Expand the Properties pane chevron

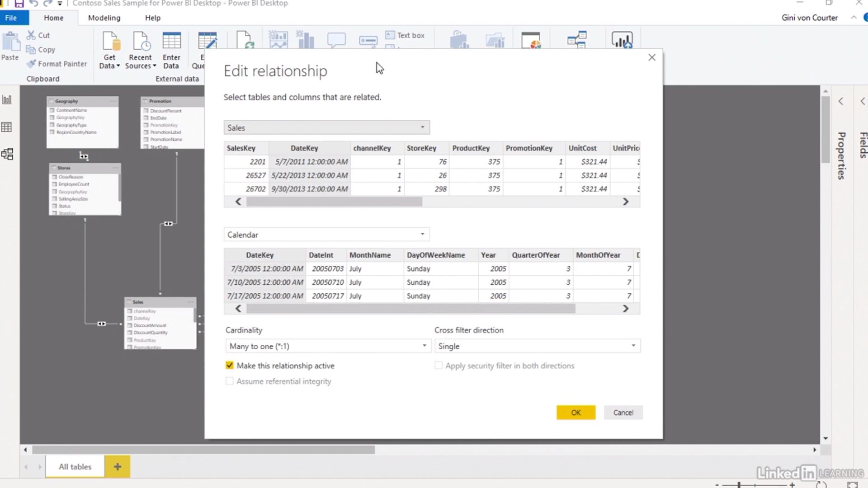point(841,101)
